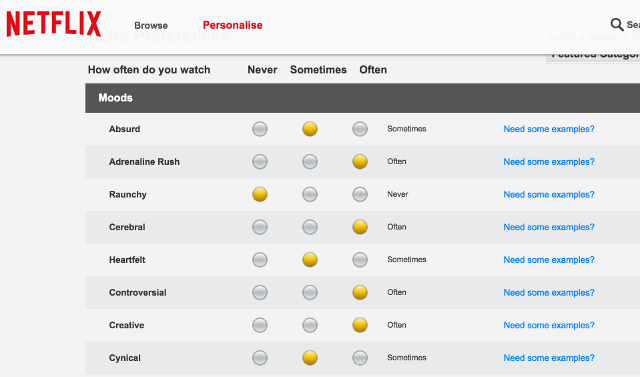
Task: Set Raunchy to Often
Action: 360,194
